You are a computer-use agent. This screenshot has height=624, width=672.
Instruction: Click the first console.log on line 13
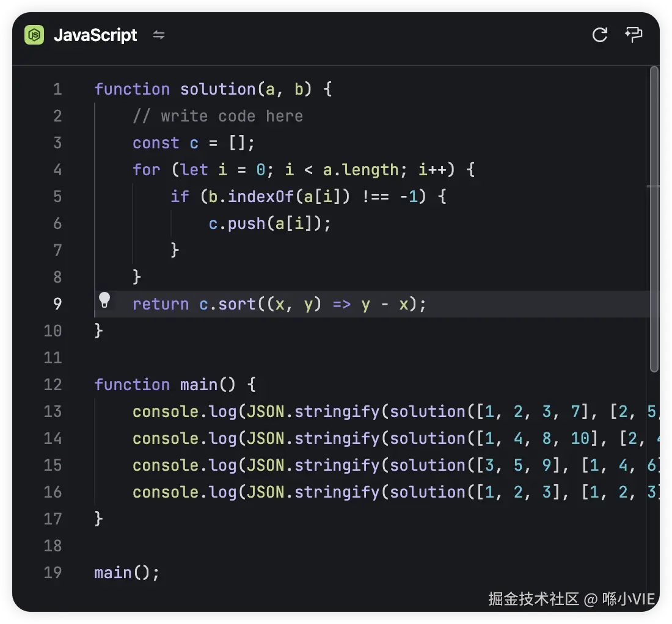(184, 412)
